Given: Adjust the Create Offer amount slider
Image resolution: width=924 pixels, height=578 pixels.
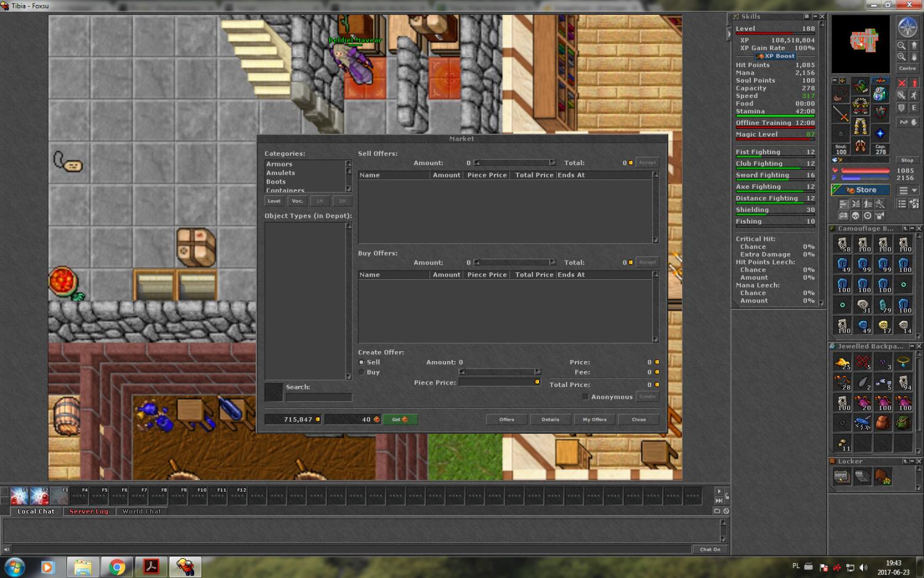Looking at the screenshot, I should point(500,372).
